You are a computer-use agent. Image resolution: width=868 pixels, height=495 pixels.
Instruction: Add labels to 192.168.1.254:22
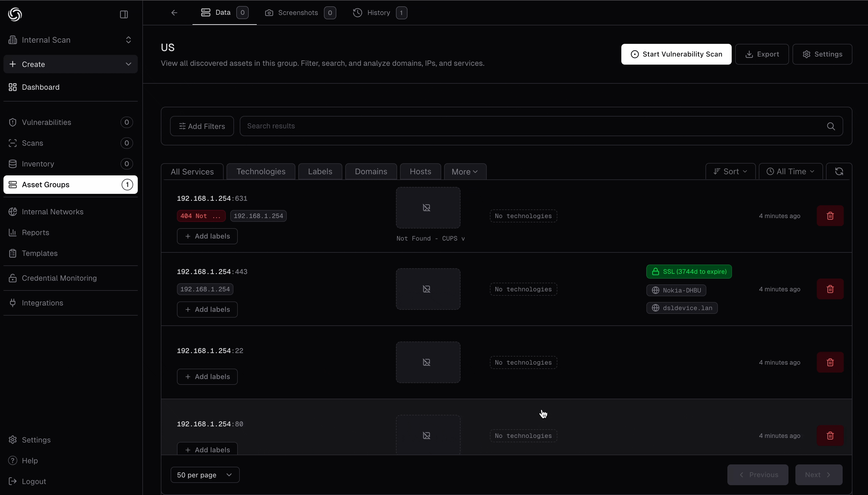tap(207, 377)
